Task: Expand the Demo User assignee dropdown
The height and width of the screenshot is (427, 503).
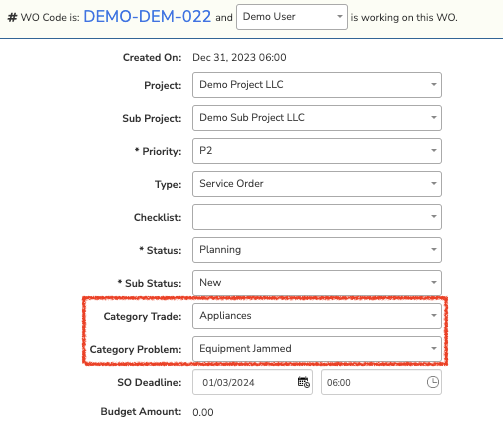Action: pyautogui.click(x=292, y=17)
